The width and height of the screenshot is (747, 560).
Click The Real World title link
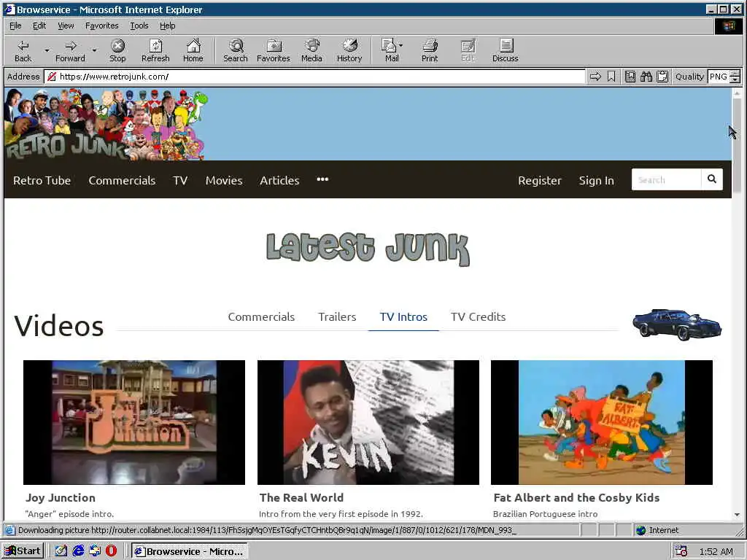click(301, 497)
